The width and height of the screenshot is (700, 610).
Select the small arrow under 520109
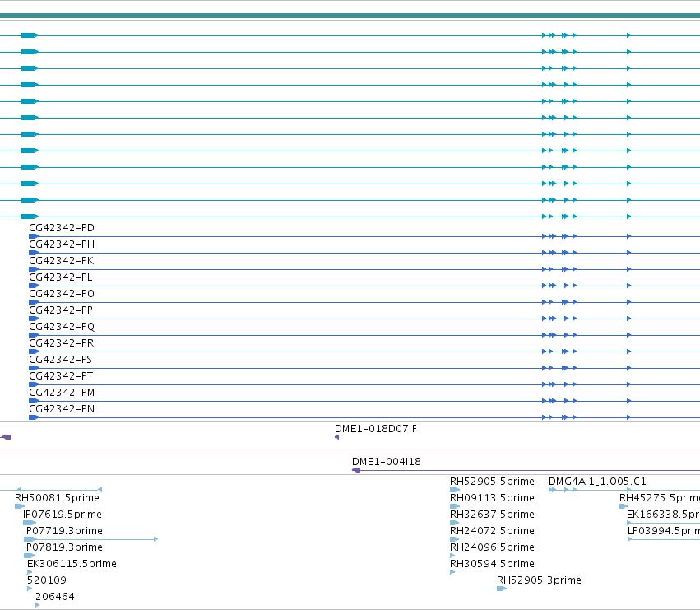[x=30, y=589]
